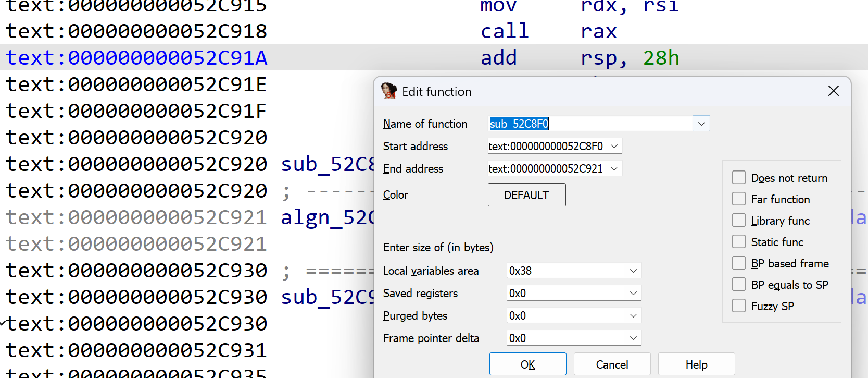Expand the End address dropdown

[614, 168]
